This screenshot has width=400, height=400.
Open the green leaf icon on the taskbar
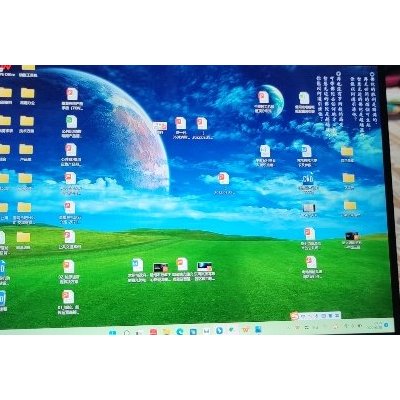231,330
